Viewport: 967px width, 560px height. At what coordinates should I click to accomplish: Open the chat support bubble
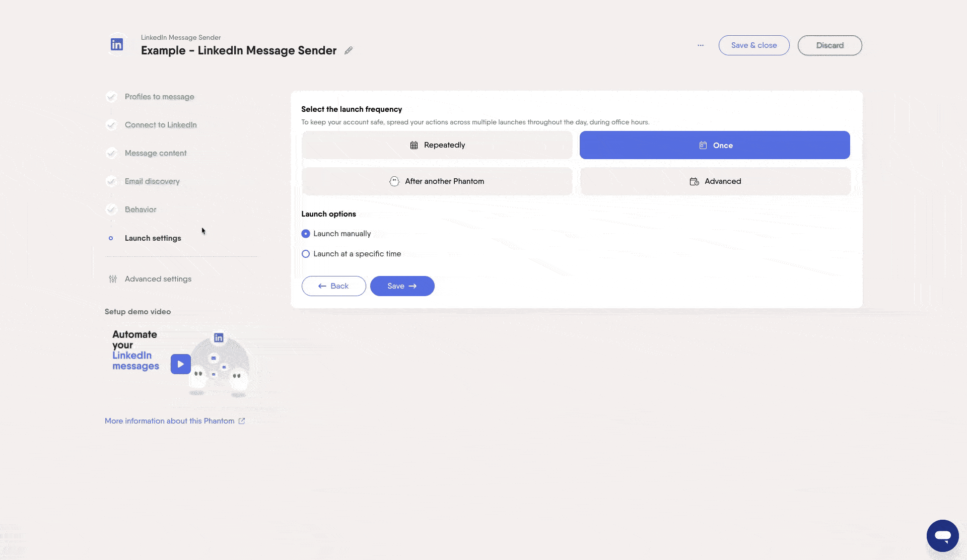942,536
